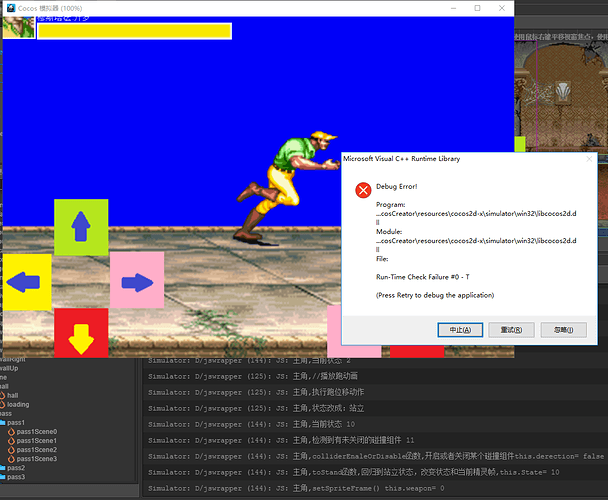Viewport: 608px width, 500px height.
Task: Maximize the Cocos simulator window
Action: [477, 8]
